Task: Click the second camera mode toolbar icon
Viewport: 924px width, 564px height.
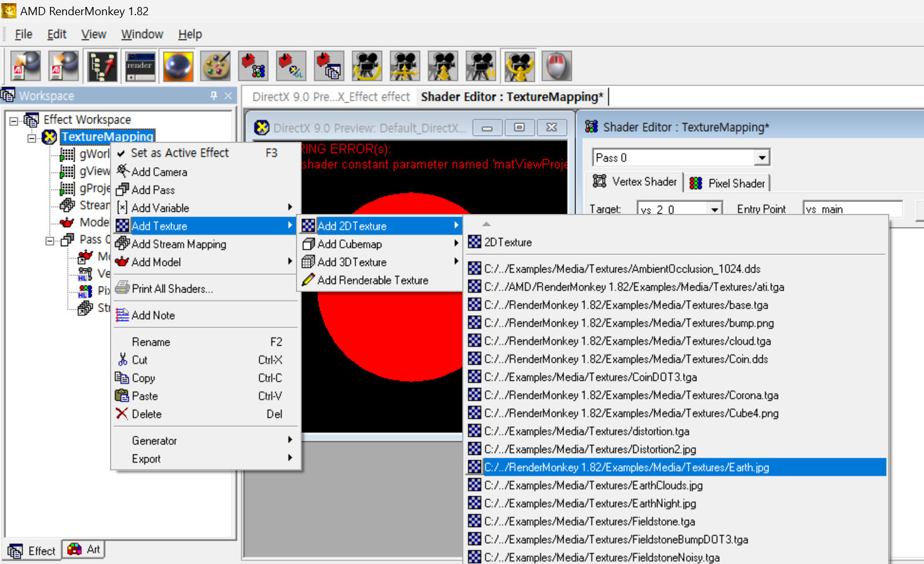Action: coord(405,66)
